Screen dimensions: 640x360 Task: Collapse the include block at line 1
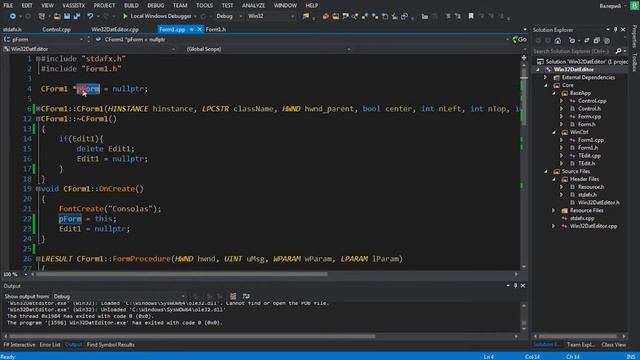pos(38,59)
